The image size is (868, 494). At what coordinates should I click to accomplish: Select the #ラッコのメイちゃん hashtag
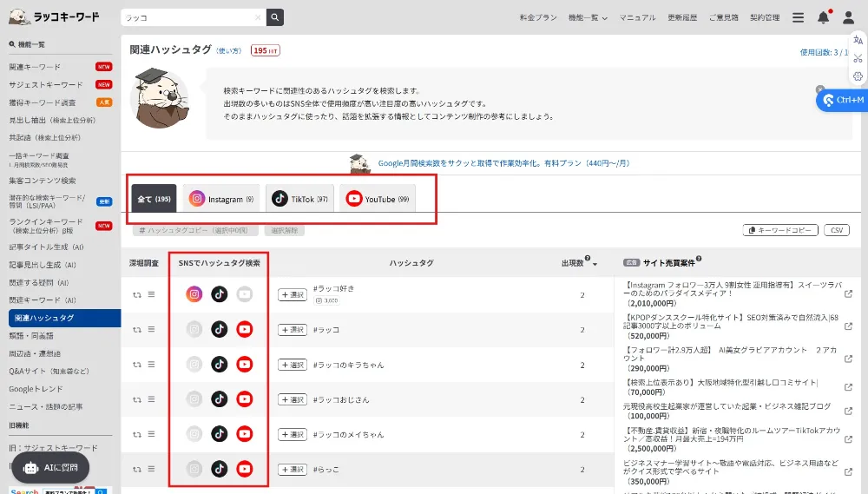tap(293, 435)
